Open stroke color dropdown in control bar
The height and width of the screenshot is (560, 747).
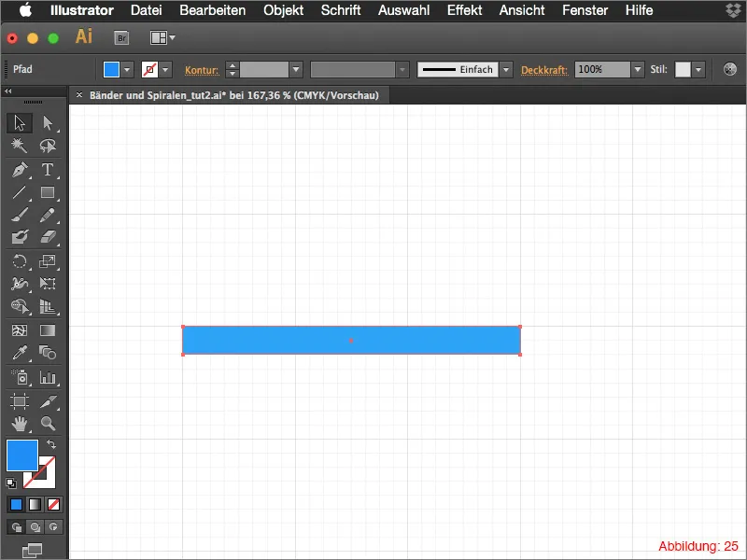(165, 69)
